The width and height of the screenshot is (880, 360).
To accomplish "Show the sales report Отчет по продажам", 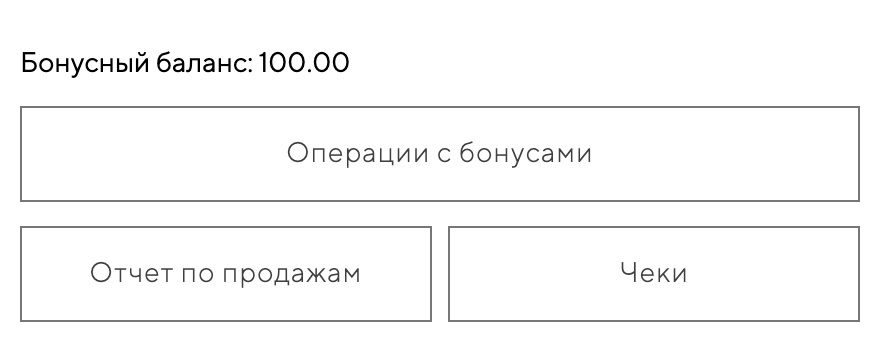I will click(x=226, y=274).
